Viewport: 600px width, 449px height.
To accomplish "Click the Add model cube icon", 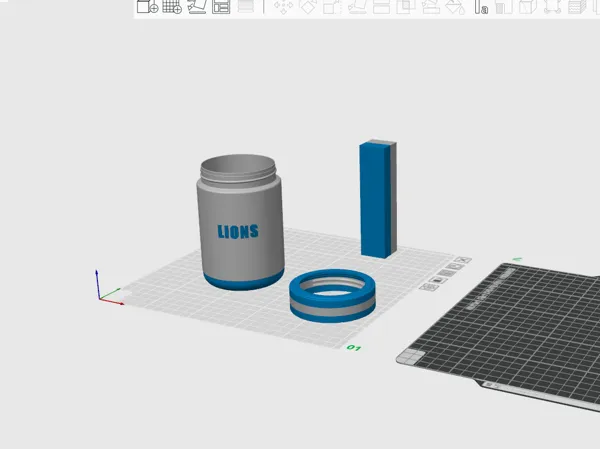I will (x=147, y=7).
